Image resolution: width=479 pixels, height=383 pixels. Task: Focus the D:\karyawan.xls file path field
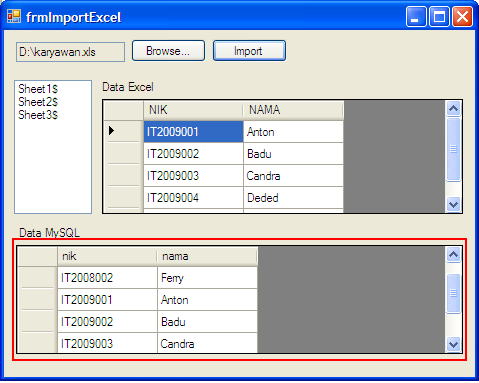[x=70, y=52]
